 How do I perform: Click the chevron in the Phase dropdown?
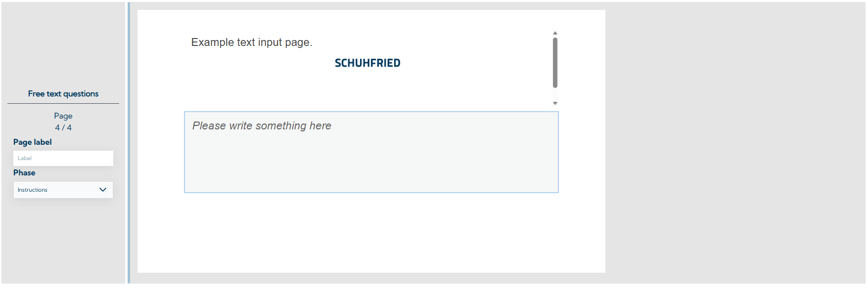pos(103,190)
